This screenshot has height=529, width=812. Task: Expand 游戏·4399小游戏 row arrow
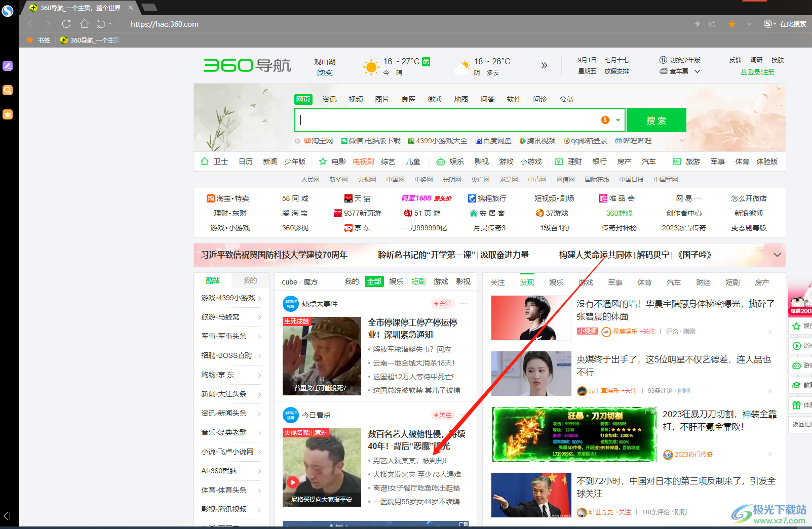coord(260,298)
